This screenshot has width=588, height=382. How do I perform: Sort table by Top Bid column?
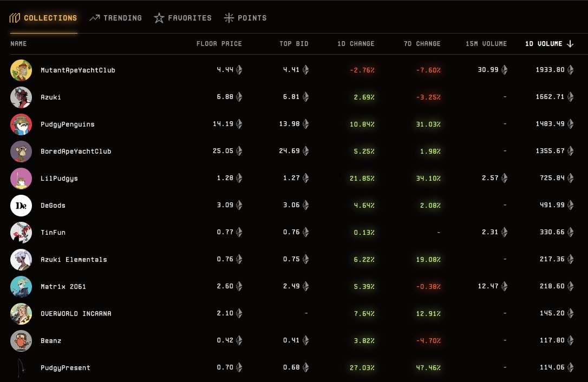pyautogui.click(x=293, y=44)
